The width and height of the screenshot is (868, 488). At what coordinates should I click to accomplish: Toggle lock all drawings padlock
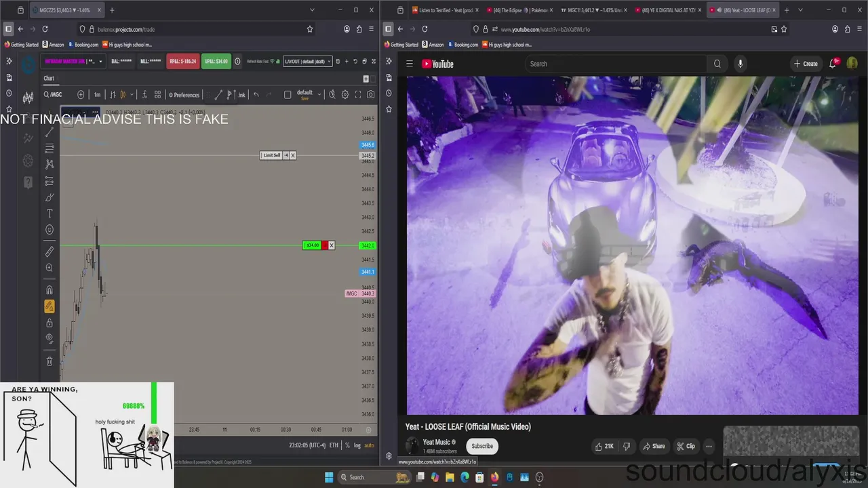point(50,323)
